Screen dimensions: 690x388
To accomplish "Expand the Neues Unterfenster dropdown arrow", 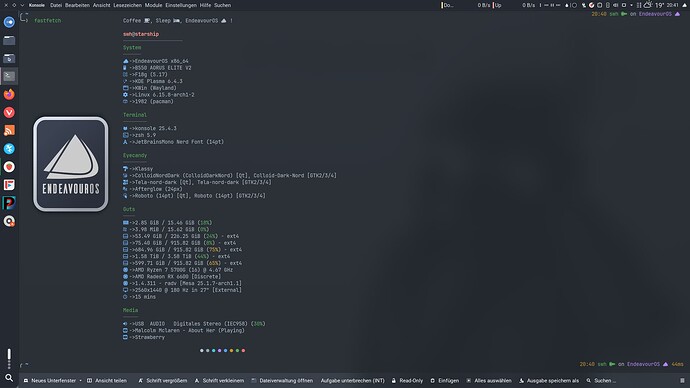I will coord(81,381).
